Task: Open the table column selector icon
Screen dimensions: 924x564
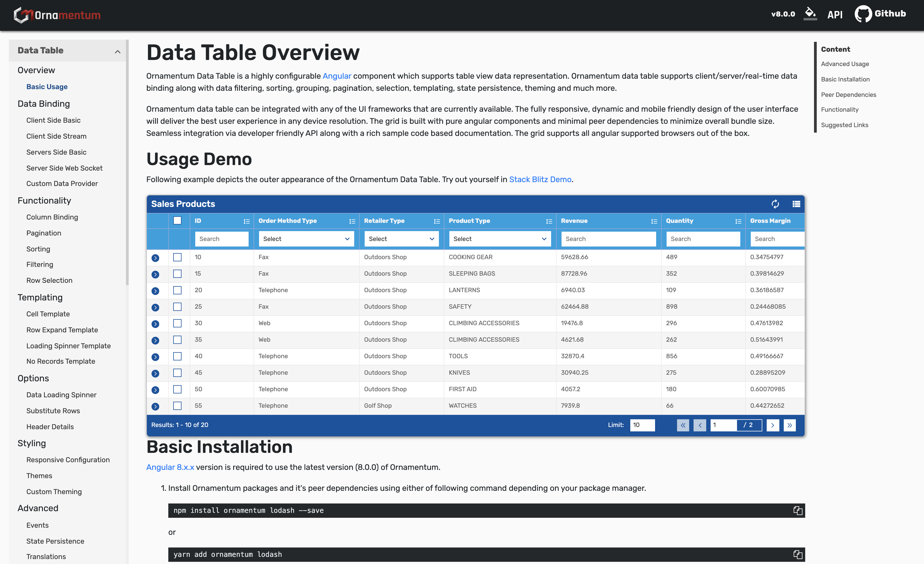Action: (796, 204)
